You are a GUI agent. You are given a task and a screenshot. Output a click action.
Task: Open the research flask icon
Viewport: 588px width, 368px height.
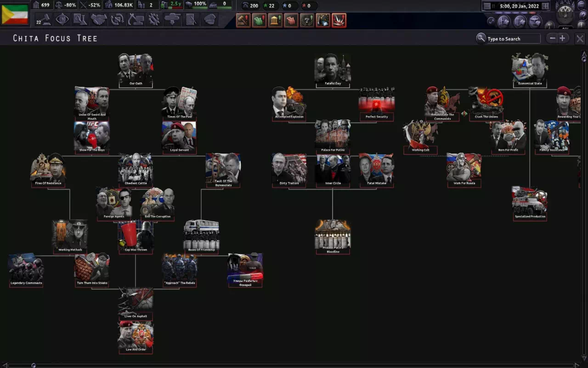[80, 20]
